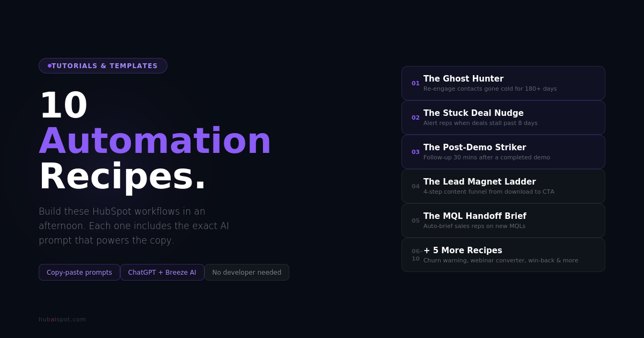Screen dimensions: 644x338
Task: Toggle the Copy-paste prompts pill
Action: point(79,272)
